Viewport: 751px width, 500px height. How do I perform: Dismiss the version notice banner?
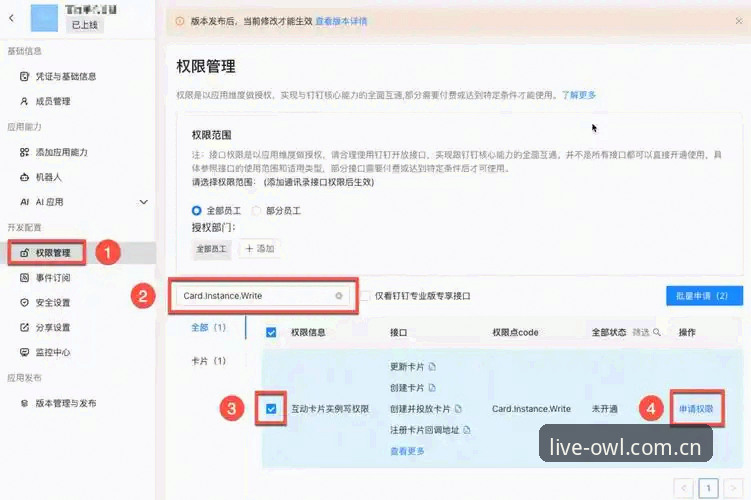(x=739, y=21)
